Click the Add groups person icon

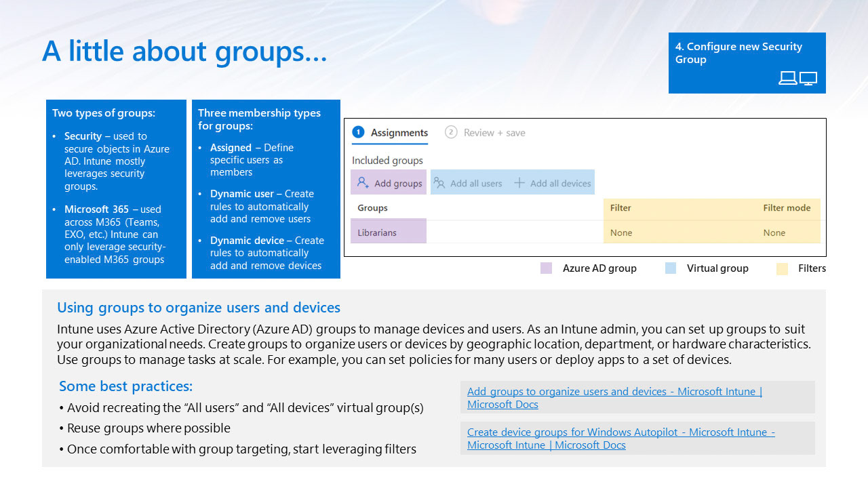pyautogui.click(x=363, y=183)
